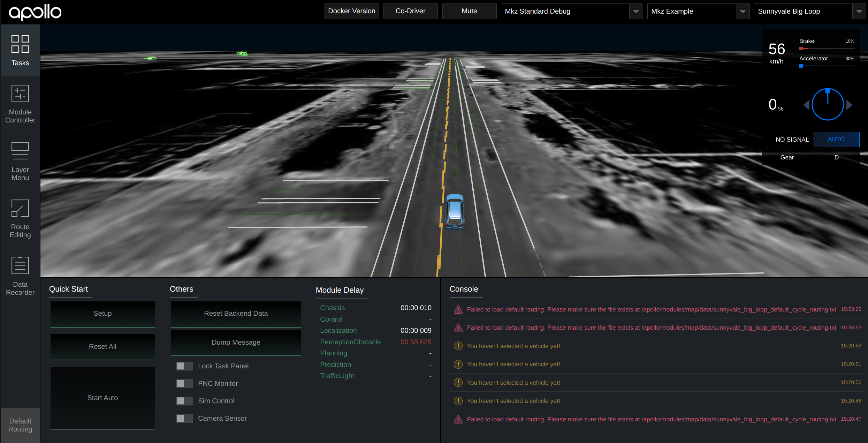Open the Co-Driver menu item

[x=410, y=11]
